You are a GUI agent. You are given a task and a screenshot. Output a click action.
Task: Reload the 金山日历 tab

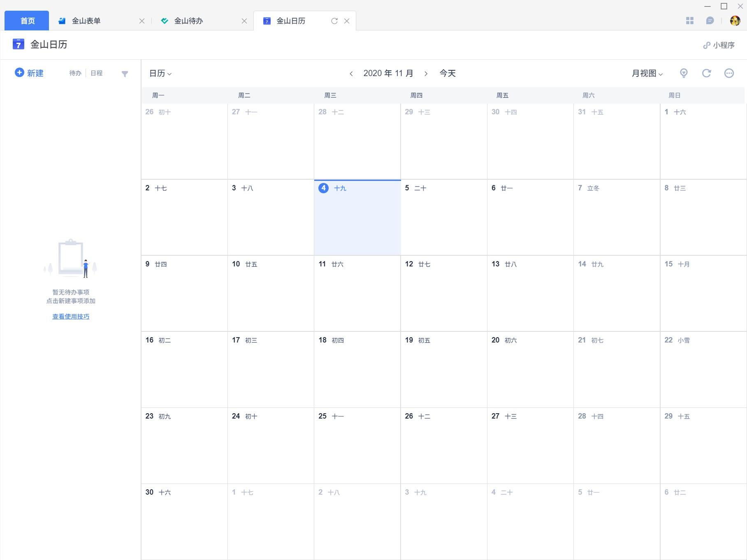(x=334, y=21)
